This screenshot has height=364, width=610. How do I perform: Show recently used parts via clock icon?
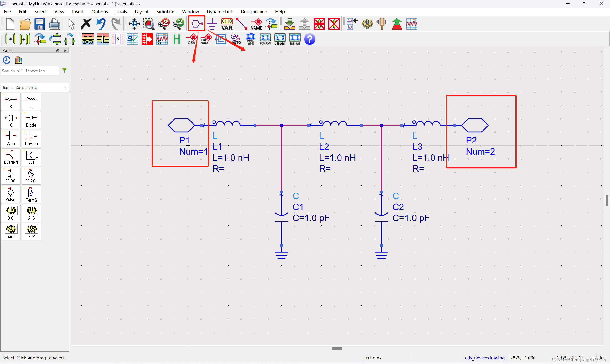[x=6, y=60]
